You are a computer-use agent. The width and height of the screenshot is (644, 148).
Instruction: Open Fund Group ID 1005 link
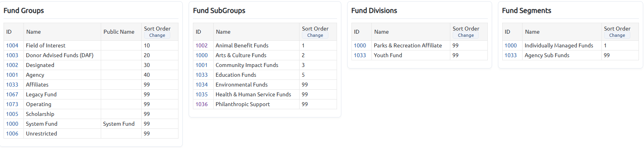tap(12, 114)
